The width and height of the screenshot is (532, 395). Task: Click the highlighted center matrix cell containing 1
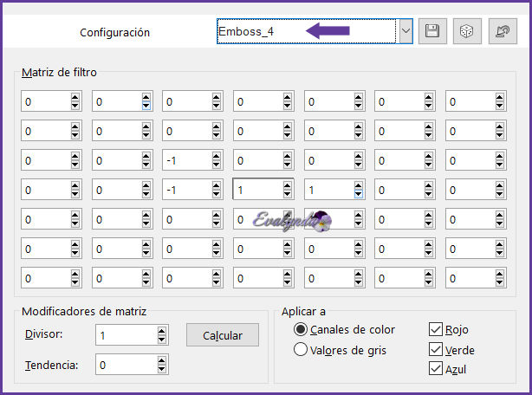coord(257,190)
